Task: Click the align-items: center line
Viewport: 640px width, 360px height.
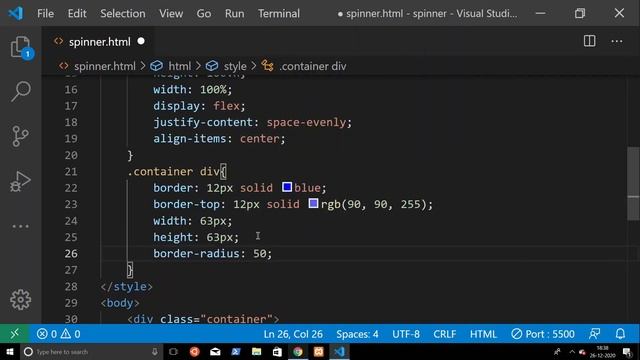Action: point(219,138)
